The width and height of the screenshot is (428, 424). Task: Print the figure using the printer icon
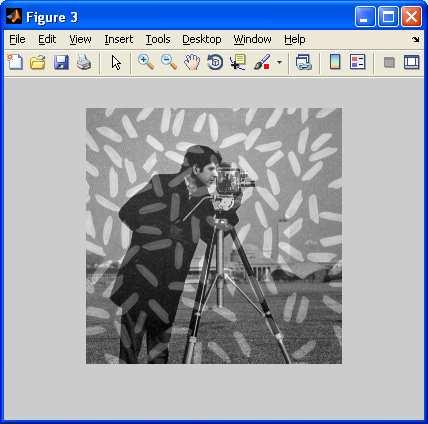83,62
